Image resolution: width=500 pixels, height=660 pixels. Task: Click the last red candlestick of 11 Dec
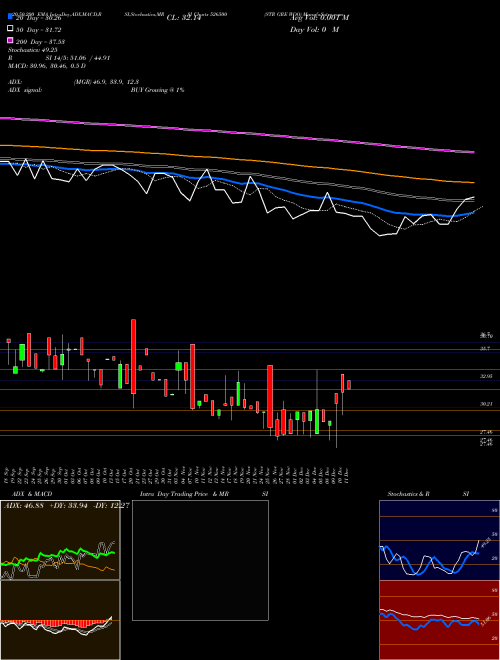tap(349, 385)
